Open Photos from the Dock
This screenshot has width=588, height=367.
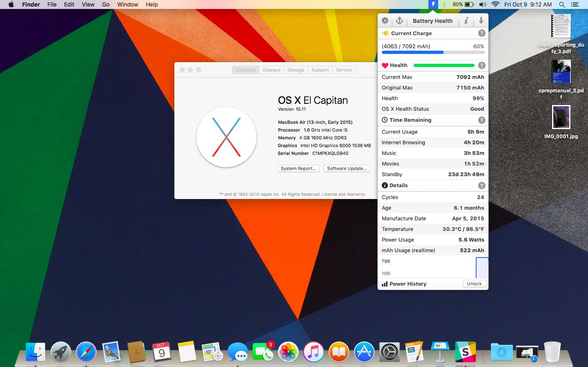[x=288, y=351]
